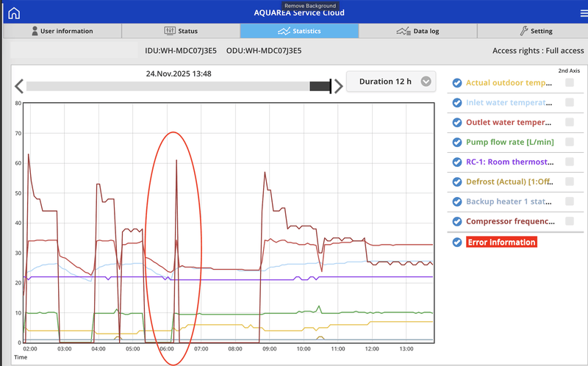This screenshot has width=588, height=366.
Task: Open the Data log tab
Action: (x=417, y=31)
